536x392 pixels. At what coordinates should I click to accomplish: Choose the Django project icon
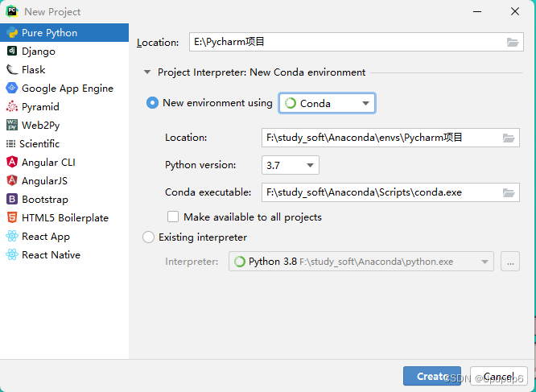pyautogui.click(x=11, y=52)
